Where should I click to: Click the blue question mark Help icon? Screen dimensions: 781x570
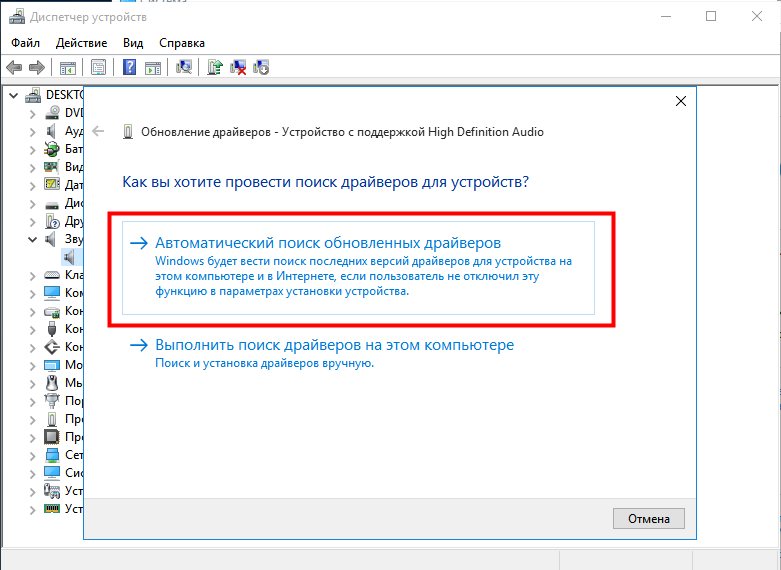coord(130,67)
